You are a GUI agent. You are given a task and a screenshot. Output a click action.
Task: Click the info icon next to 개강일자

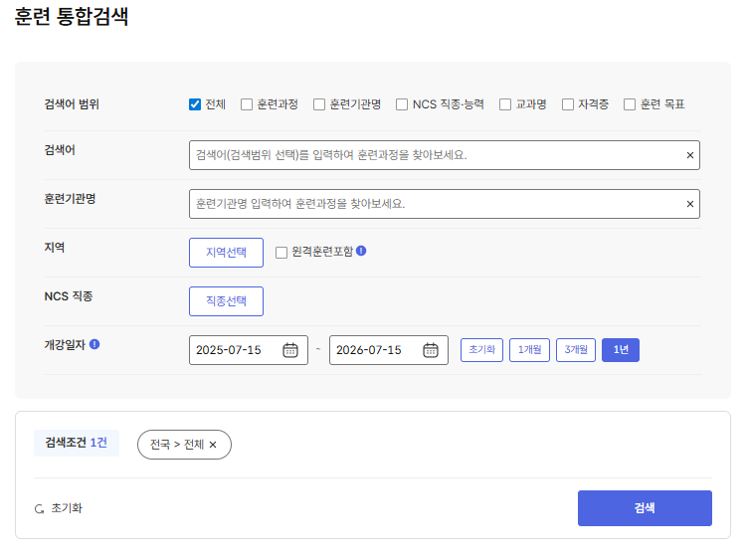click(94, 344)
